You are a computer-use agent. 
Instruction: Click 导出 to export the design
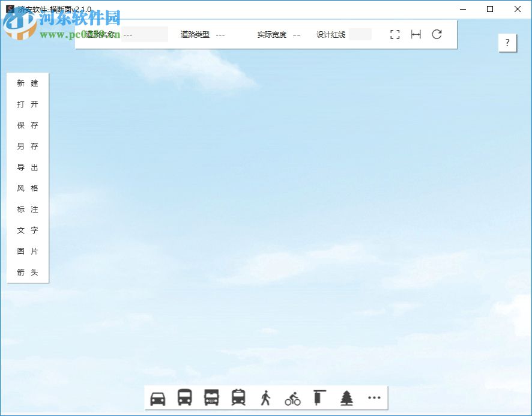(27, 167)
